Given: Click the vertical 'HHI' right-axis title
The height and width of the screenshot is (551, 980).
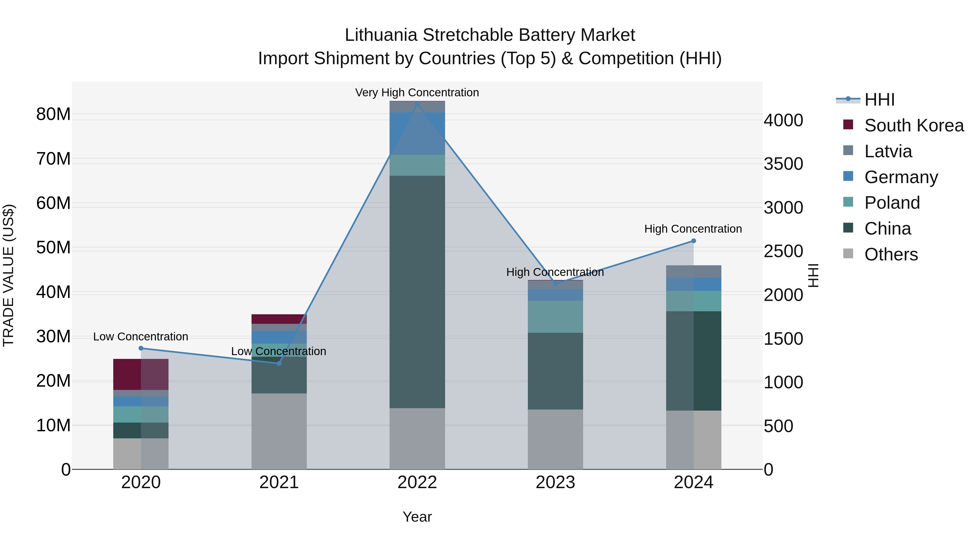Looking at the screenshot, I should [813, 275].
